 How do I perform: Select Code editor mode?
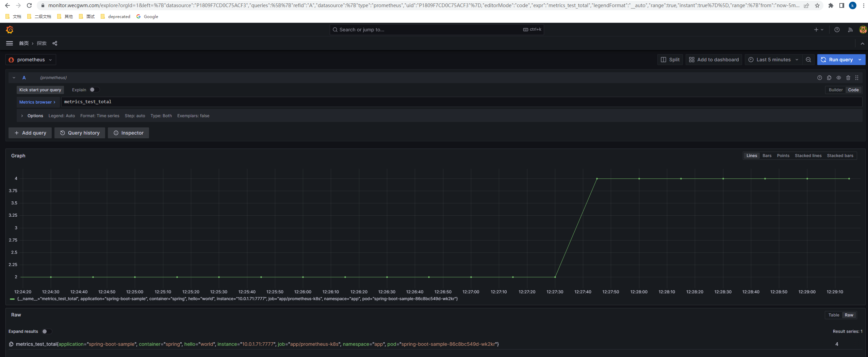tap(853, 90)
